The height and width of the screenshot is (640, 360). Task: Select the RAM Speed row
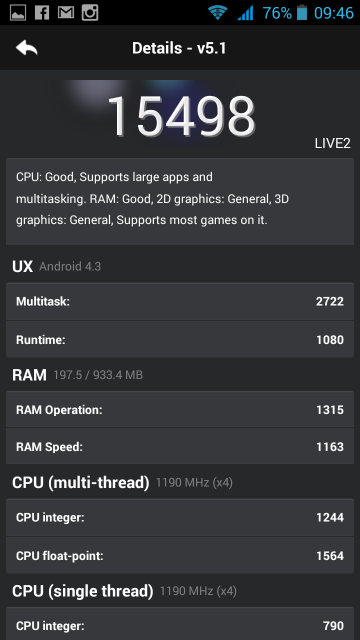click(180, 447)
